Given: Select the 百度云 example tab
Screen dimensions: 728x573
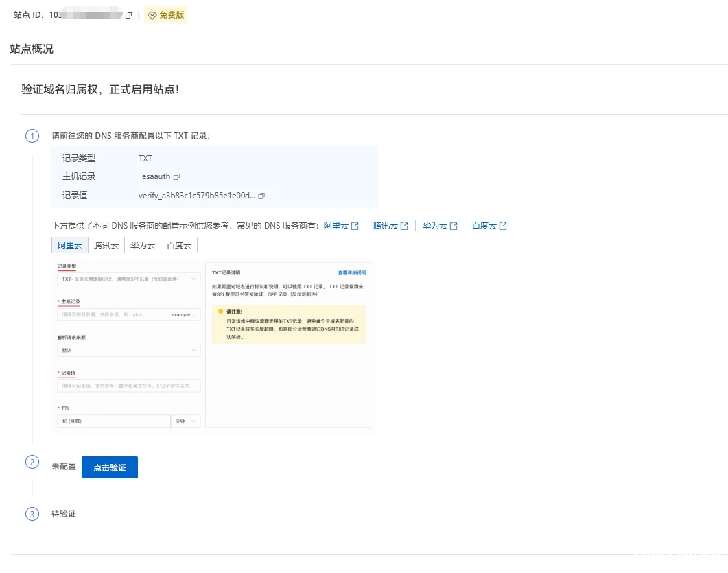Looking at the screenshot, I should tap(179, 245).
